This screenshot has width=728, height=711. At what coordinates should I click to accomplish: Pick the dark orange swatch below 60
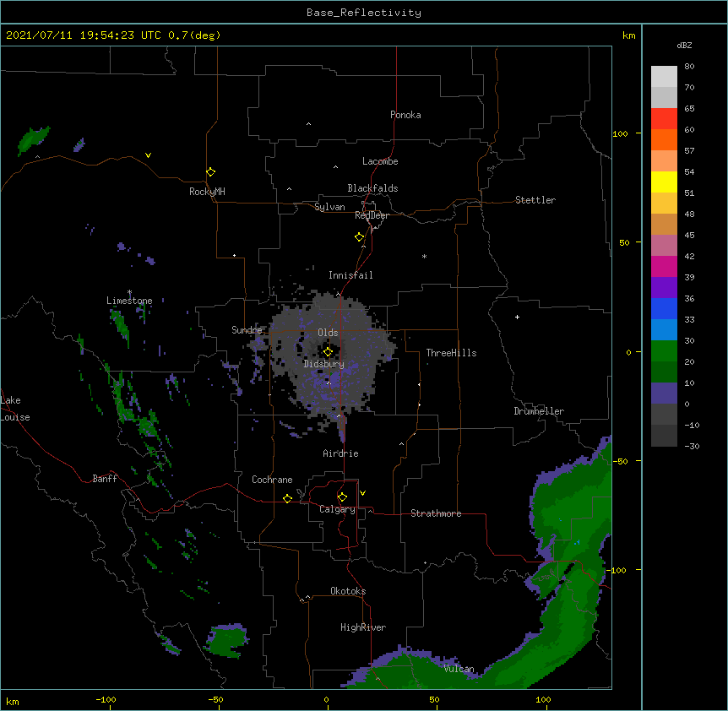coord(664,139)
